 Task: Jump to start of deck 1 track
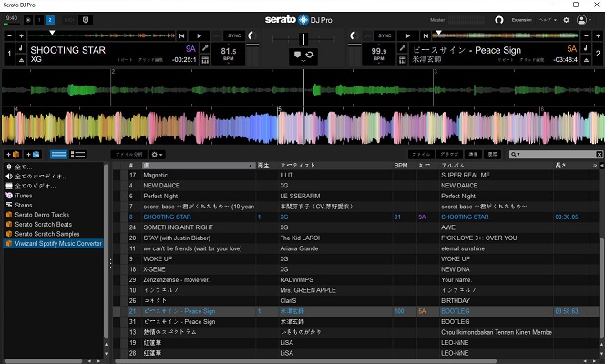click(x=181, y=35)
